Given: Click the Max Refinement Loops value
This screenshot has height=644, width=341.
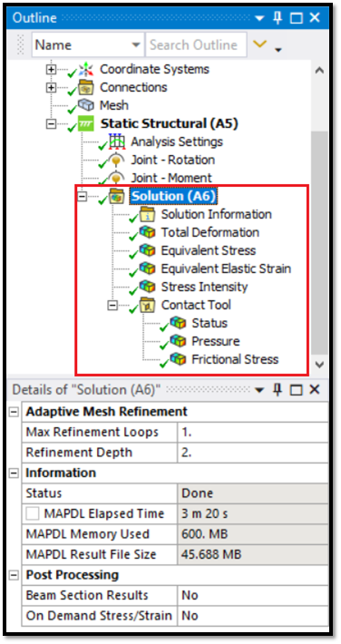Looking at the screenshot, I should click(x=253, y=432).
